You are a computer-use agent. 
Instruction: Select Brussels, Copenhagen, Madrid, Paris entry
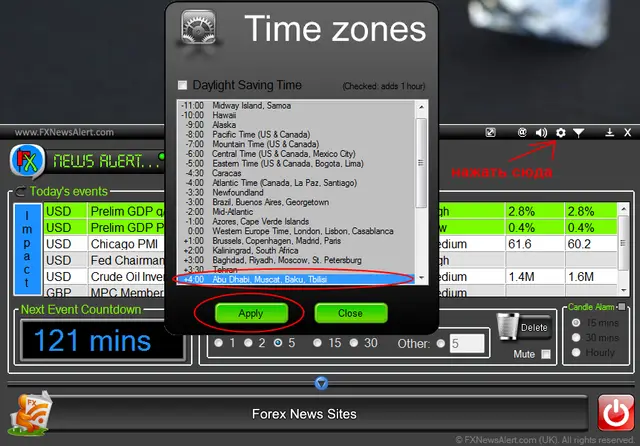[297, 241]
